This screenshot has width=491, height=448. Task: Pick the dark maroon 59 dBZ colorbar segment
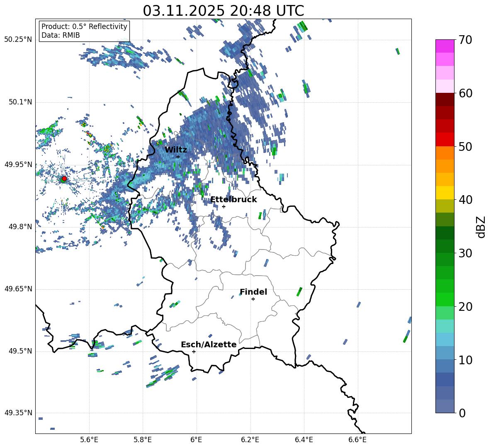[x=445, y=99]
